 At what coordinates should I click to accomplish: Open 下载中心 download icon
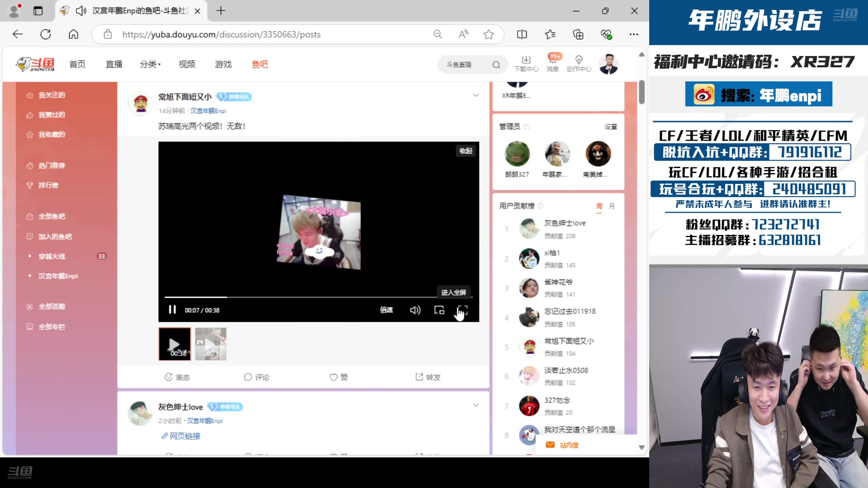526,63
